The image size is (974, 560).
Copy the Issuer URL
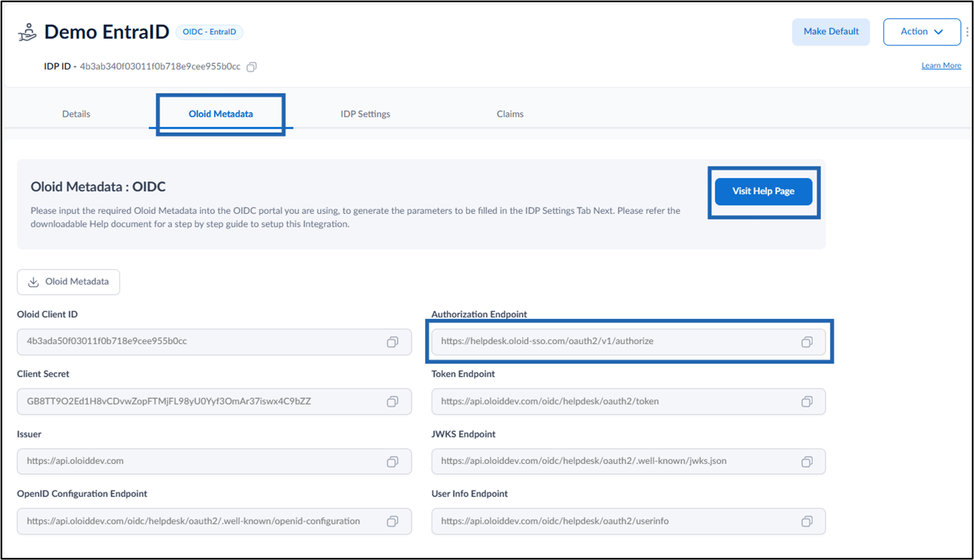coord(392,462)
